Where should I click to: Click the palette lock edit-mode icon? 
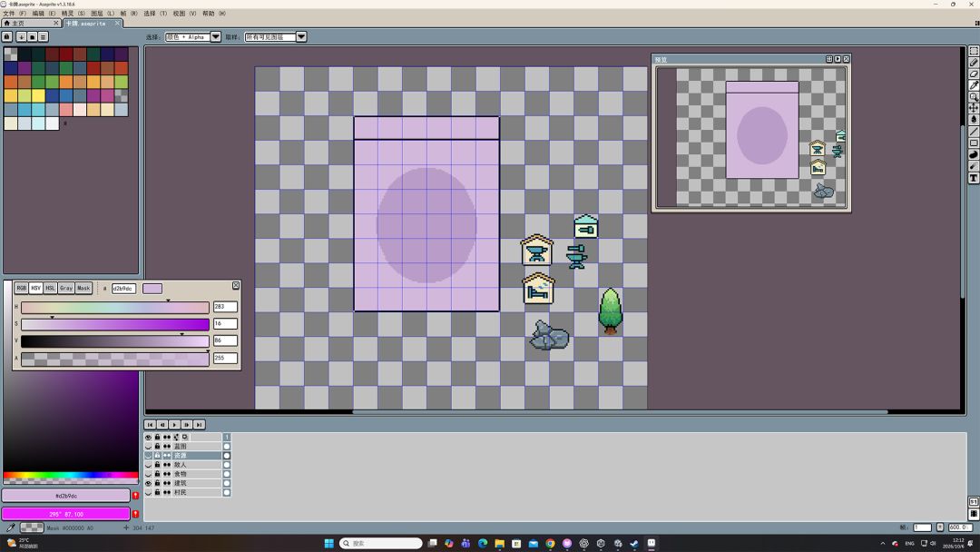(7, 37)
